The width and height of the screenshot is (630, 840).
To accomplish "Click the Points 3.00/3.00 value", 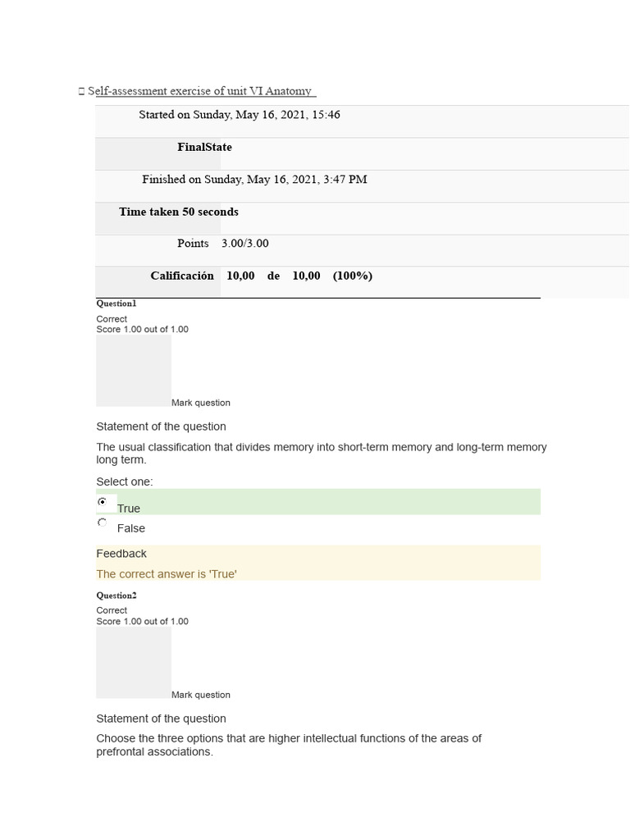I will coord(245,244).
